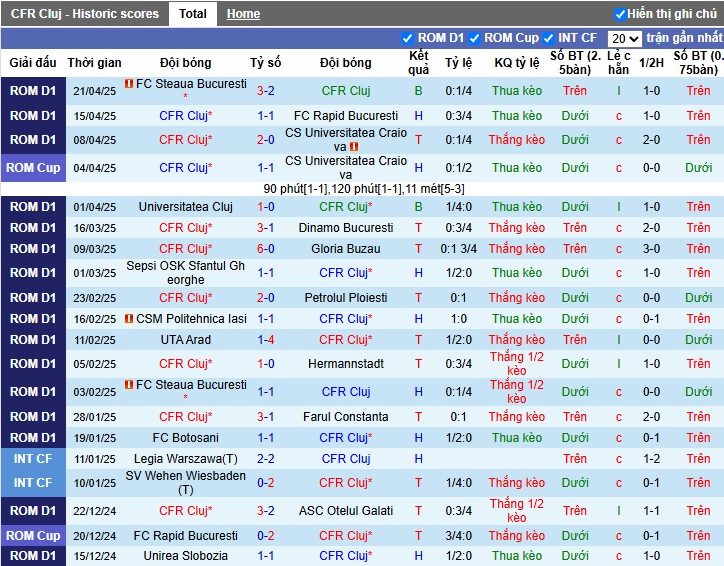Click the Kết quả column header

[418, 63]
